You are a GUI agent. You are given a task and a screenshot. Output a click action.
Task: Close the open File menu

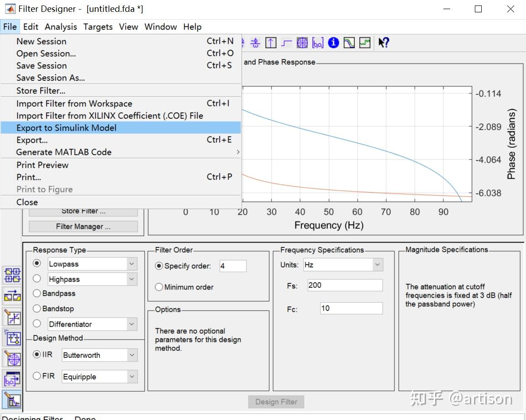[10, 26]
